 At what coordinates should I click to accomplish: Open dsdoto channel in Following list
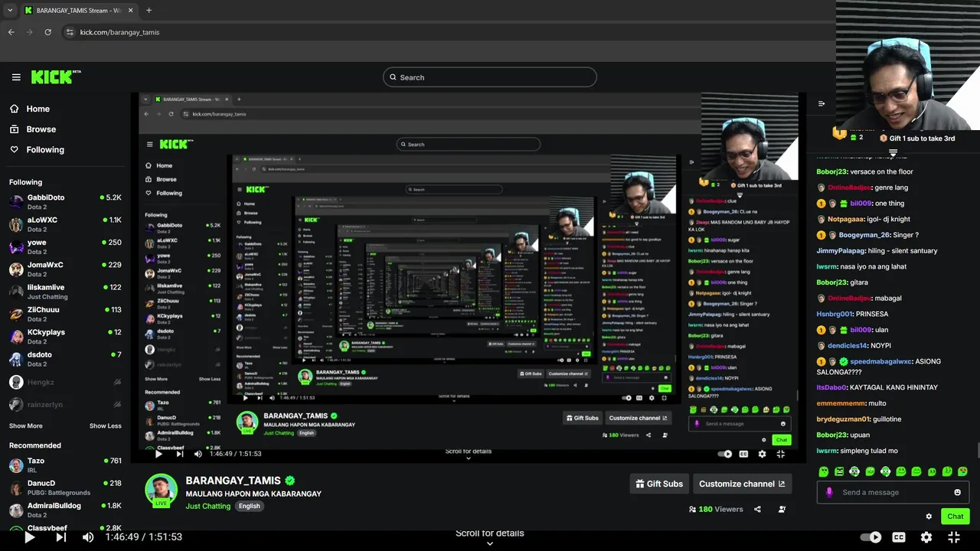point(65,359)
